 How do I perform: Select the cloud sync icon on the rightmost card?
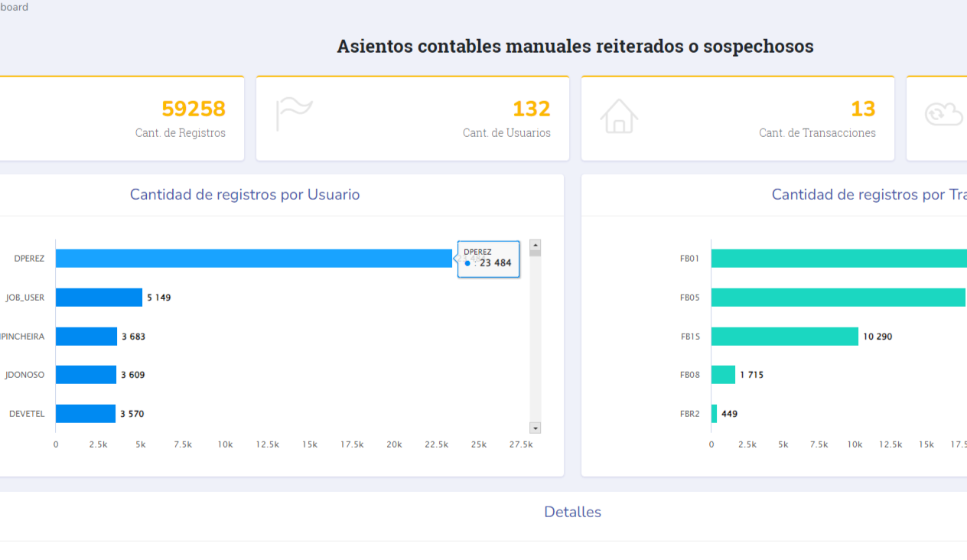point(944,114)
